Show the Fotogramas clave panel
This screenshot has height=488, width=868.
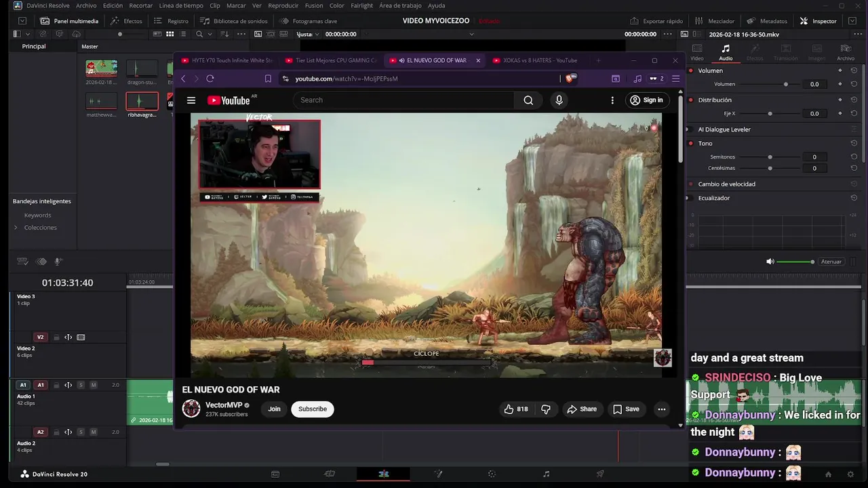308,21
